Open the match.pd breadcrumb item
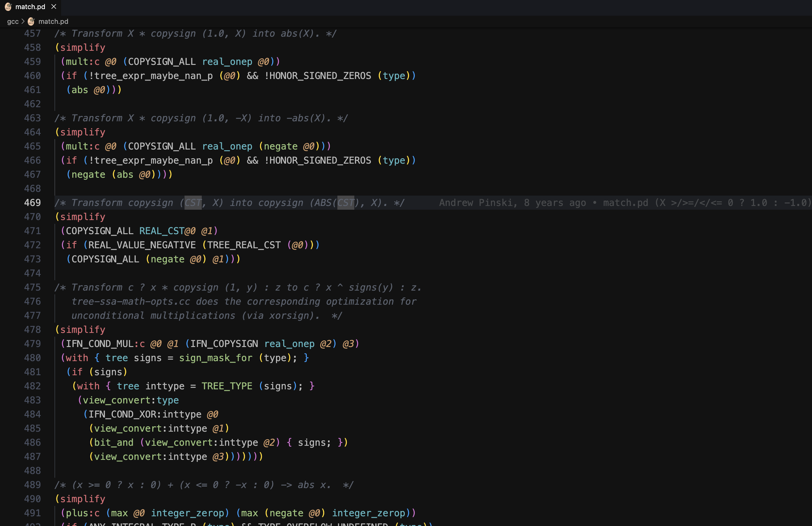The image size is (812, 526). 53,22
